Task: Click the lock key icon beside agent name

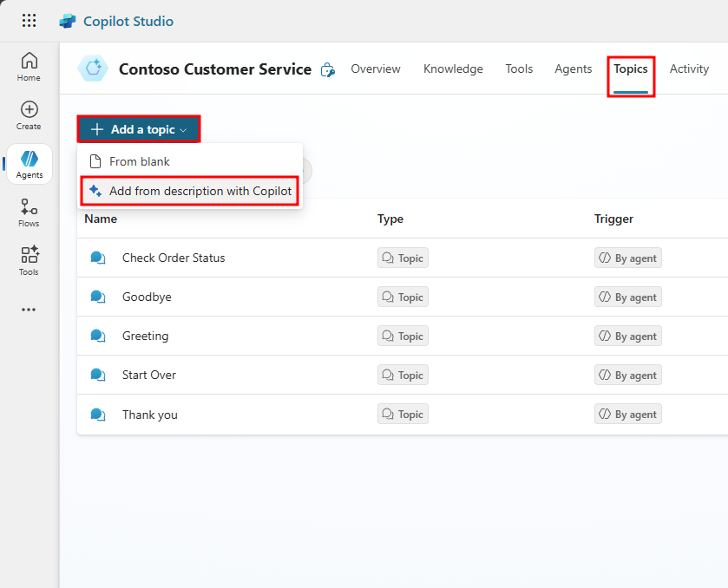Action: 328,69
